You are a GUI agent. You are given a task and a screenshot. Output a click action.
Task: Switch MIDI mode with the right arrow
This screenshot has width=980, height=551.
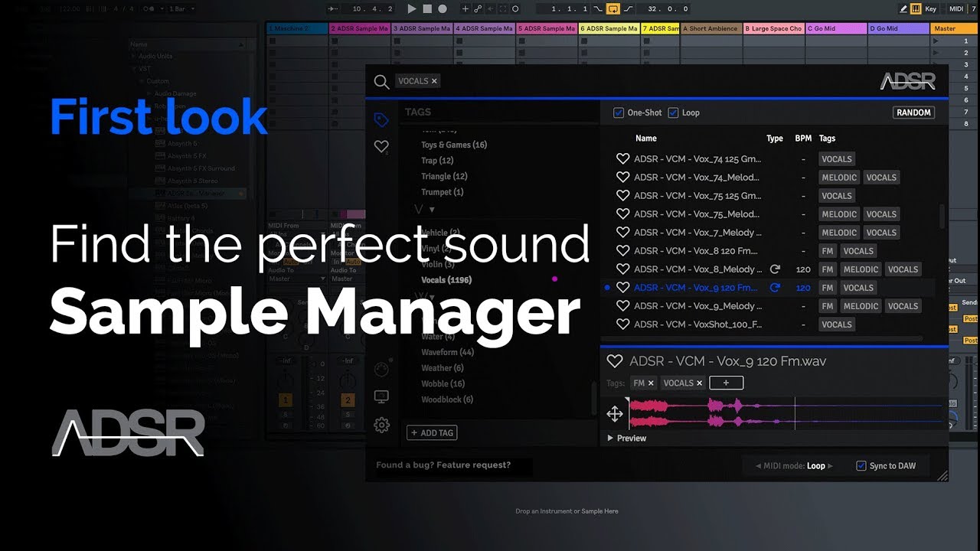(832, 466)
